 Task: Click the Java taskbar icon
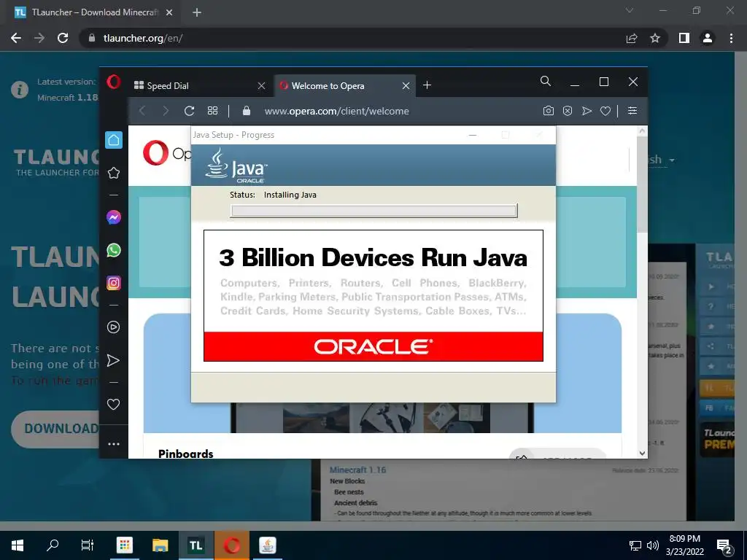tap(267, 545)
